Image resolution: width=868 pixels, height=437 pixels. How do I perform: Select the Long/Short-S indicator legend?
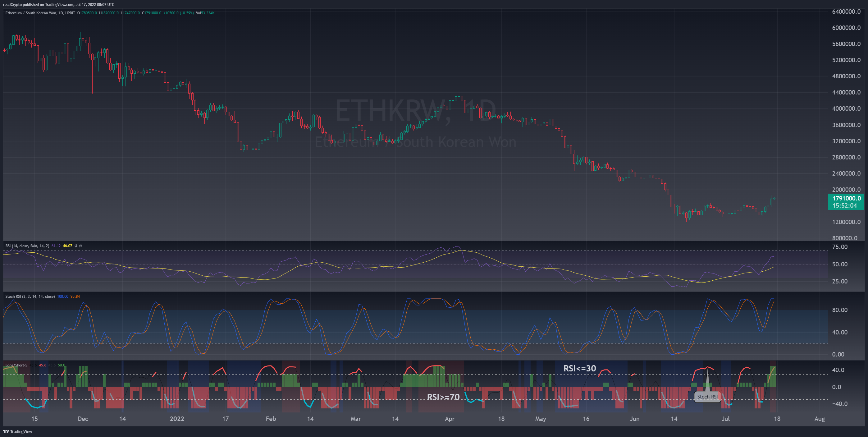tap(16, 365)
